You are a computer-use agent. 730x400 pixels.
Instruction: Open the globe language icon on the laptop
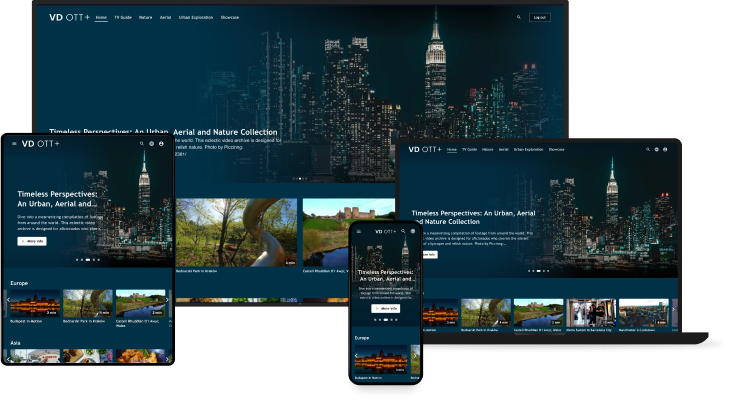[656, 149]
